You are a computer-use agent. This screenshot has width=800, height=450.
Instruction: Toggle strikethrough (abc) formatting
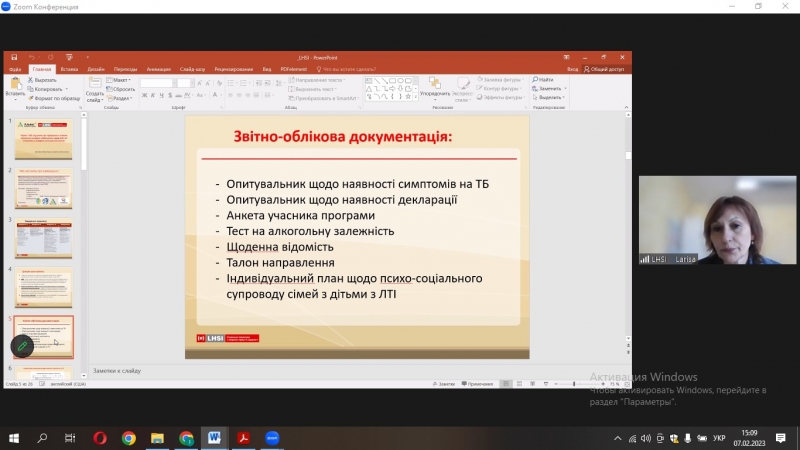tap(178, 95)
